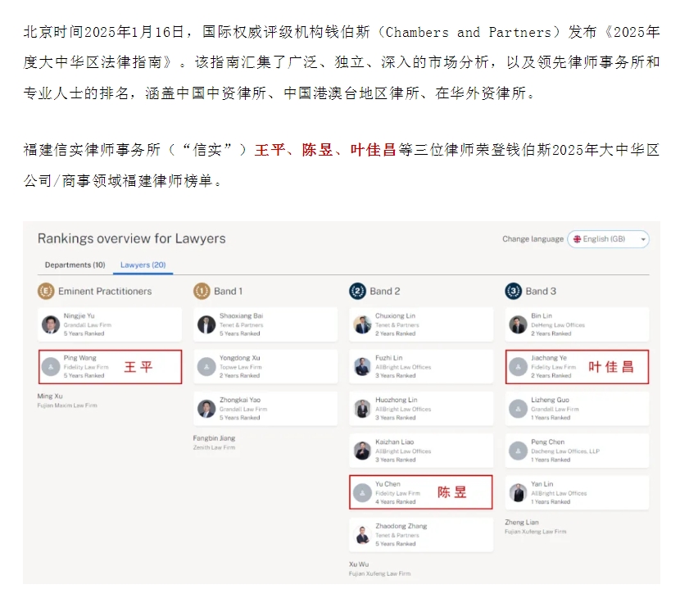
Task: Click Peng Chen's placeholder avatar
Action: pyautogui.click(x=518, y=451)
